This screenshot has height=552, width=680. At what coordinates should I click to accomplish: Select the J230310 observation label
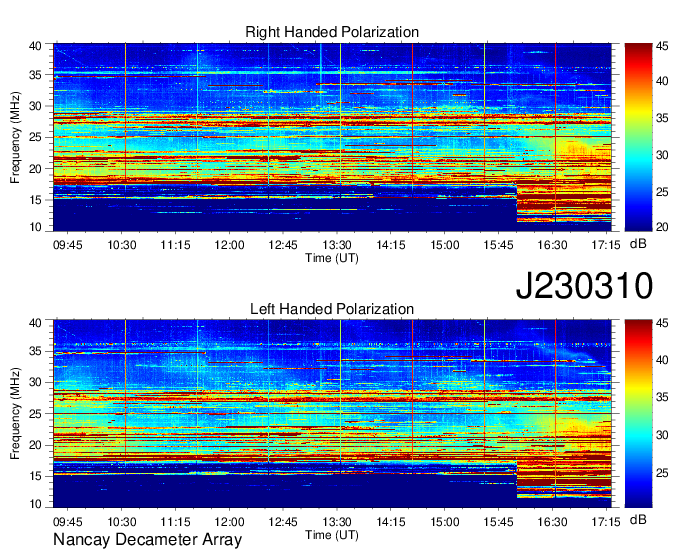[584, 286]
